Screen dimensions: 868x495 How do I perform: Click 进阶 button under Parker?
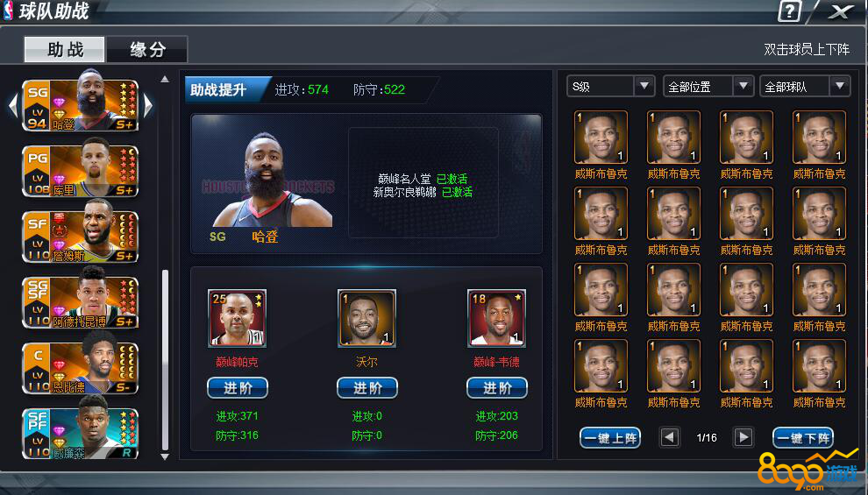click(238, 388)
